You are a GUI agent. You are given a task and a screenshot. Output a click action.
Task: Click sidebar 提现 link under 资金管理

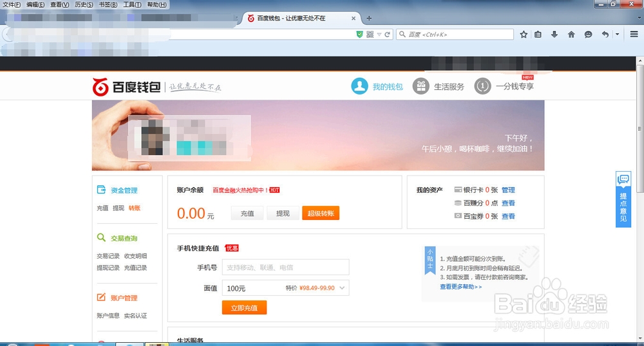[118, 208]
